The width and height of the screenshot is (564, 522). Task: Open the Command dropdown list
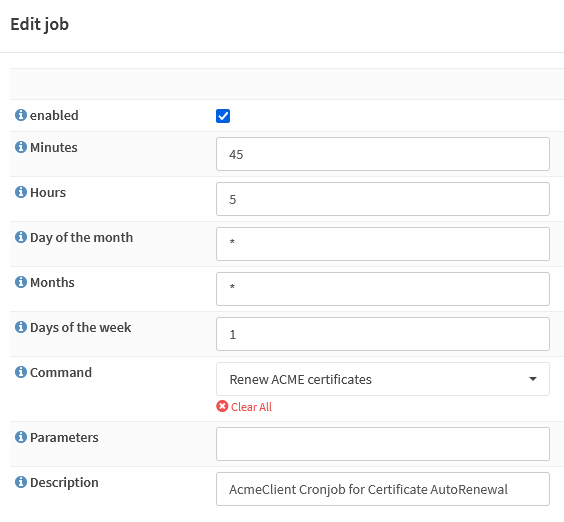tap(383, 379)
